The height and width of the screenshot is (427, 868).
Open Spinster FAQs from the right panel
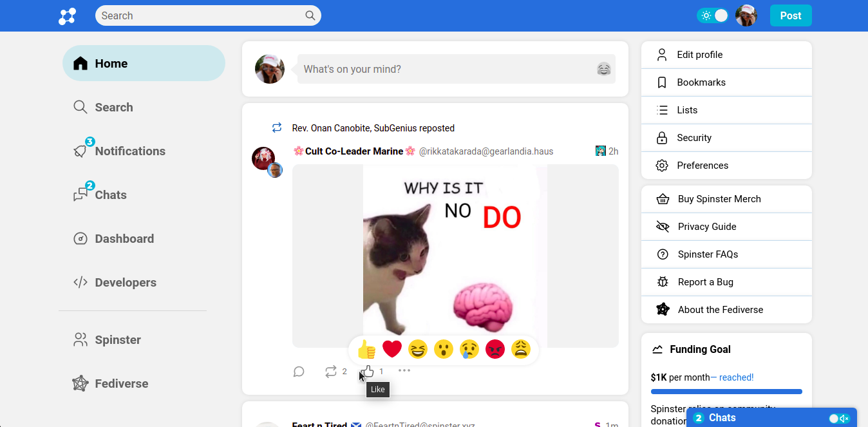[707, 254]
